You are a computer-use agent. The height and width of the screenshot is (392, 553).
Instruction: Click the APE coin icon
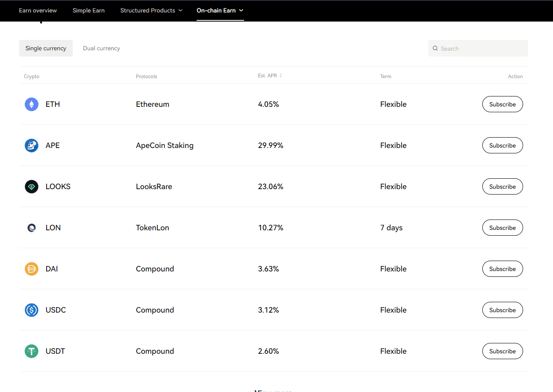point(32,145)
